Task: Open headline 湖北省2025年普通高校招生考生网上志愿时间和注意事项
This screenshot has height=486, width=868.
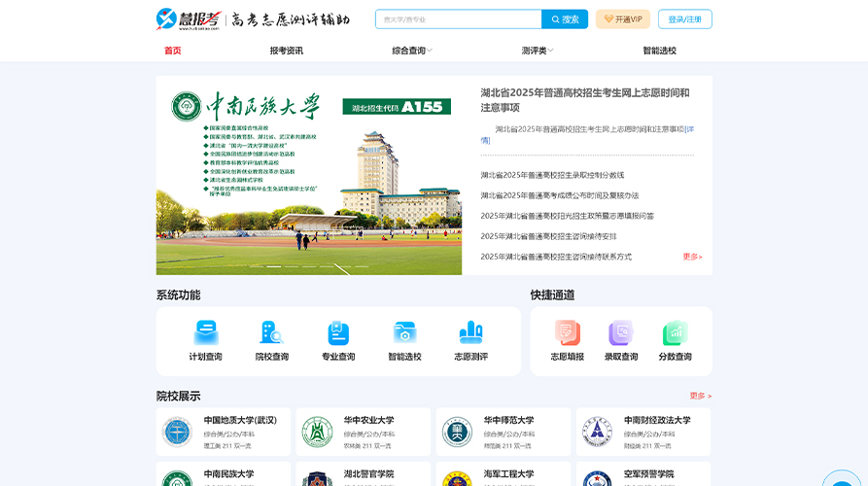Action: (584, 100)
